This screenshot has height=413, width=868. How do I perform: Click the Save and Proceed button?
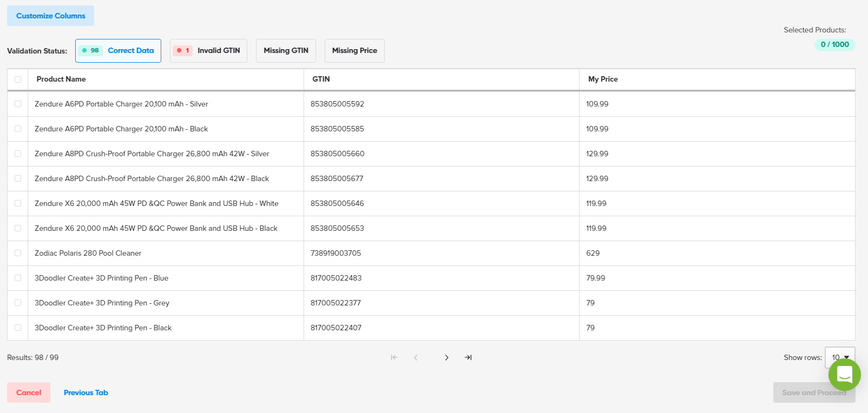(814, 392)
